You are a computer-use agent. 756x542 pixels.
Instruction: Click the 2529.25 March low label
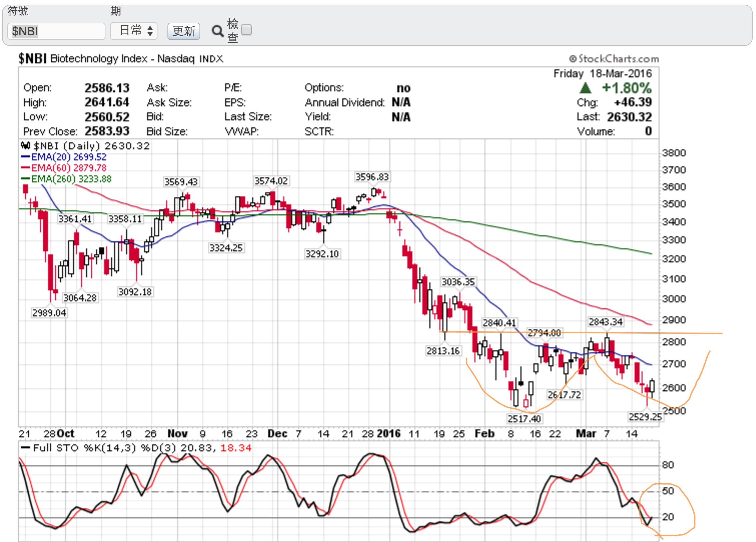645,417
